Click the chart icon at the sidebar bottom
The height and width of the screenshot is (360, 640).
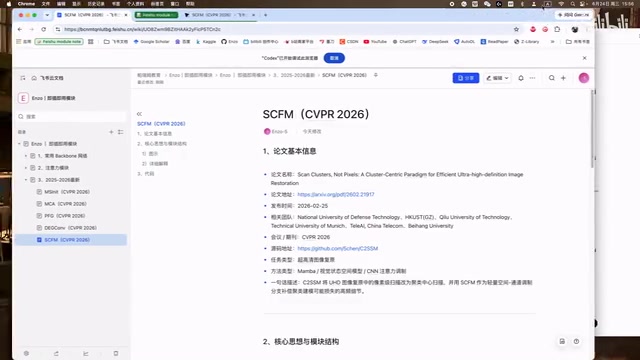(86, 353)
